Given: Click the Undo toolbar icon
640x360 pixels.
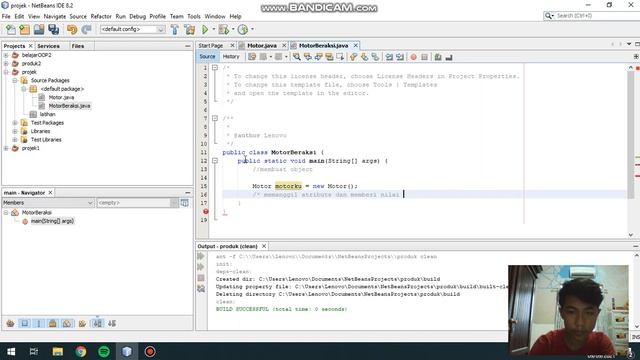Looking at the screenshot, I should 72,29.
